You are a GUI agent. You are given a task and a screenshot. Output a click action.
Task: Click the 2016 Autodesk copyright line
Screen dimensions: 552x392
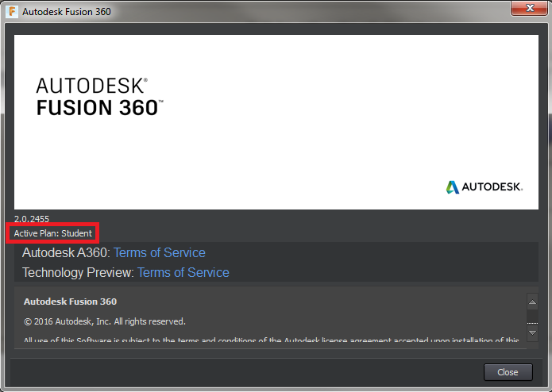point(105,321)
